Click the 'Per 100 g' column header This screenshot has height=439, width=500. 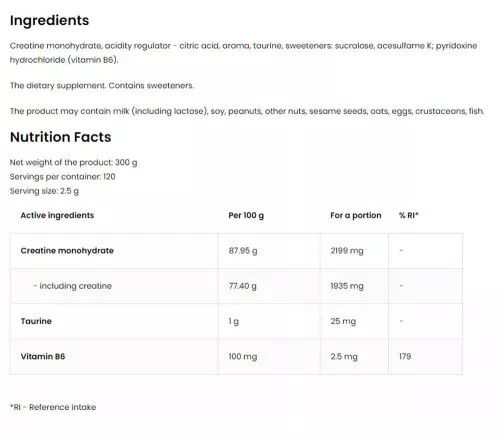tap(246, 215)
